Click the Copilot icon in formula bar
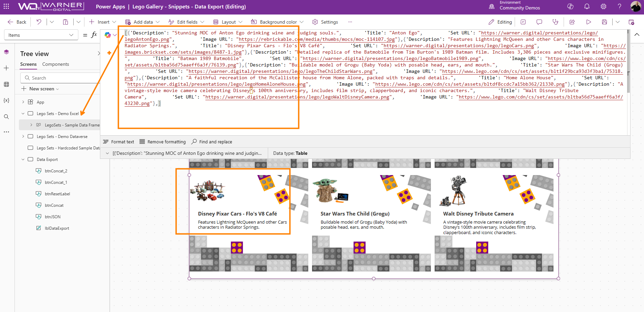 pyautogui.click(x=108, y=35)
